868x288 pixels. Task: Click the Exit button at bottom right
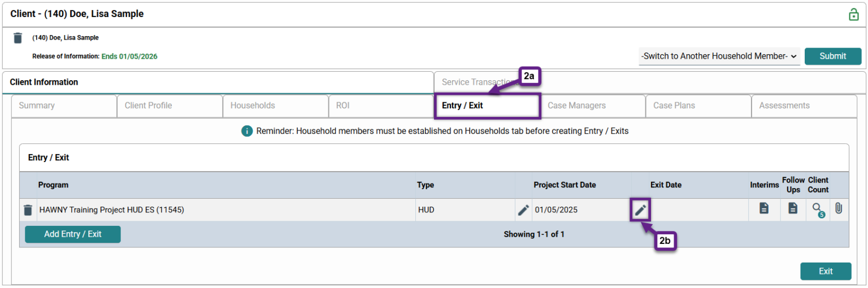pos(825,271)
